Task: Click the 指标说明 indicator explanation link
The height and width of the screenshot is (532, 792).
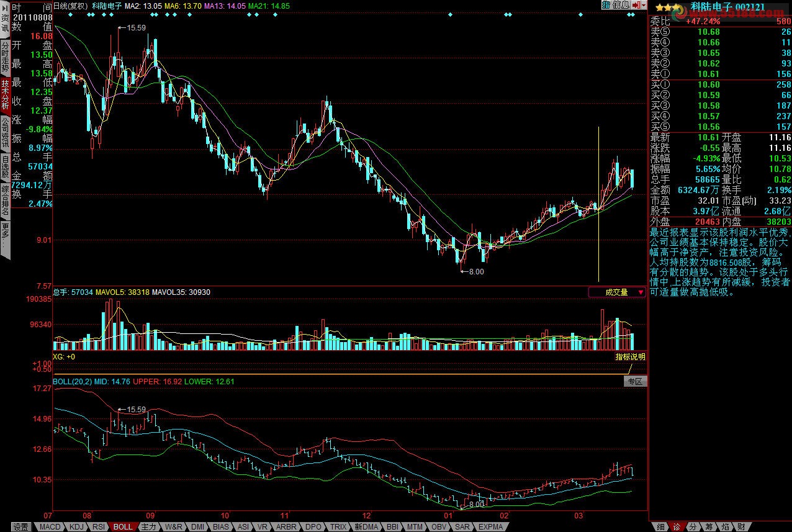Action: 630,357
